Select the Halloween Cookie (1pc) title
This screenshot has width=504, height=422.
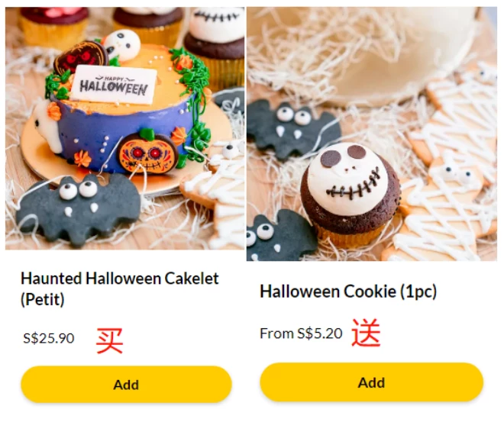[x=348, y=292]
